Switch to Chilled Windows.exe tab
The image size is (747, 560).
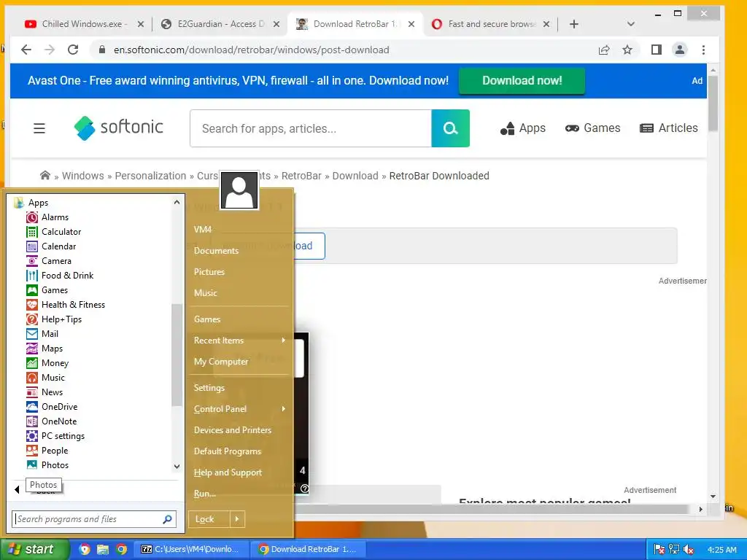coord(85,24)
